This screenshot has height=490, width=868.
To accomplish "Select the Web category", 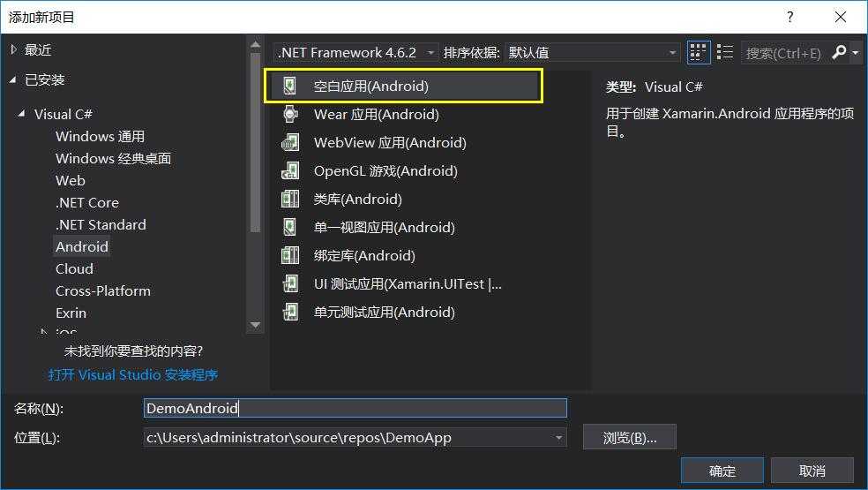I will click(x=71, y=181).
